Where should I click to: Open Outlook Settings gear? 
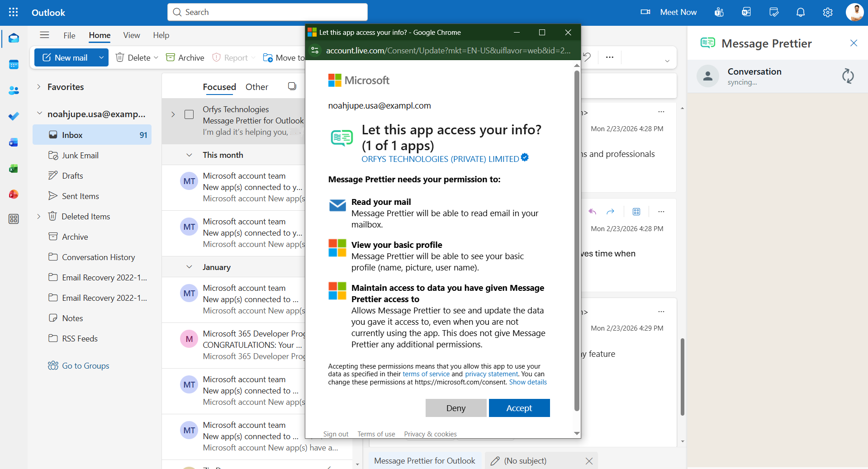point(827,12)
